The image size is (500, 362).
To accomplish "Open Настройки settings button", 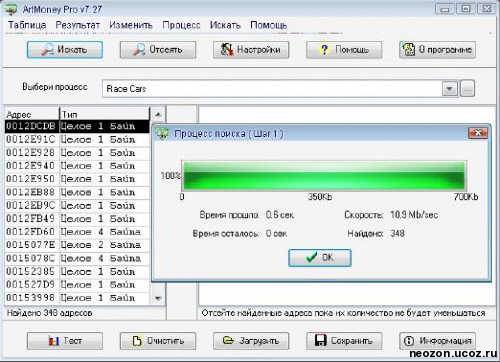I will pos(251,50).
